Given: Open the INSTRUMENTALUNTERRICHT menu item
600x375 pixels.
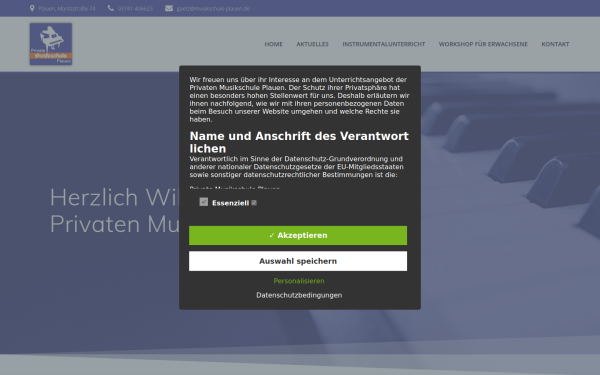Looking at the screenshot, I should 384,44.
